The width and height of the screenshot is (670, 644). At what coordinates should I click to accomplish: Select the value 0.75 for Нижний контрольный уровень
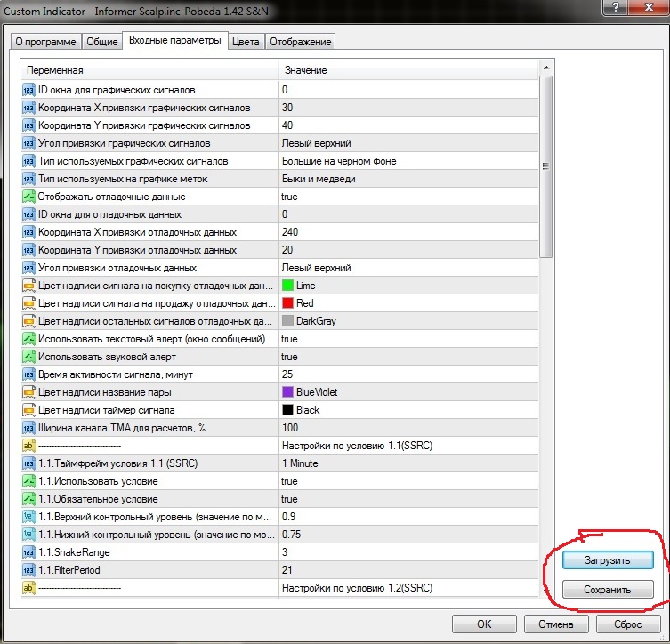tap(291, 535)
